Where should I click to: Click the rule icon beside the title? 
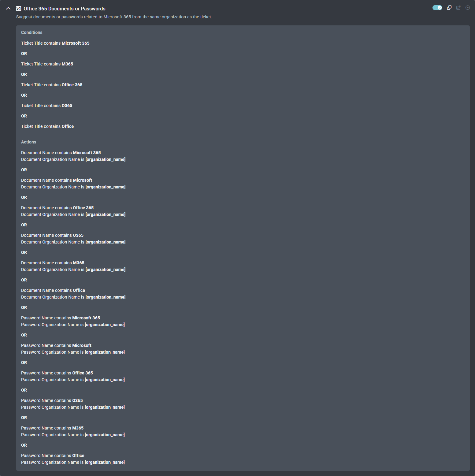pos(19,9)
